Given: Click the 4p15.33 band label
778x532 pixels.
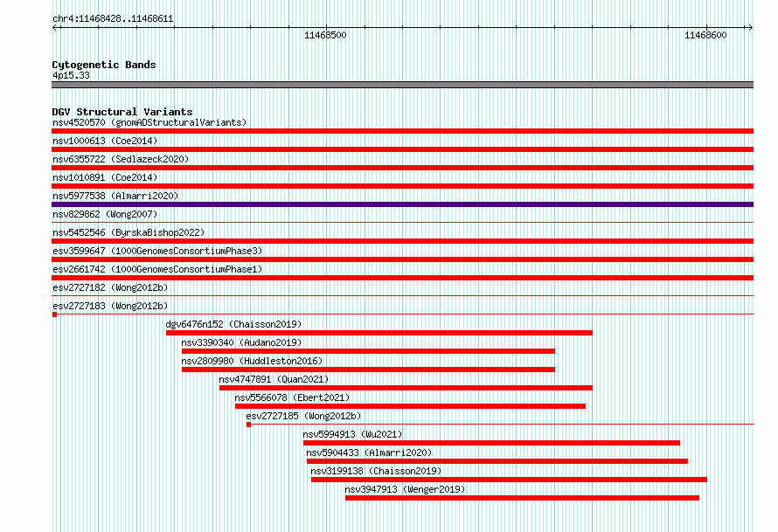Looking at the screenshot, I should click(x=71, y=75).
